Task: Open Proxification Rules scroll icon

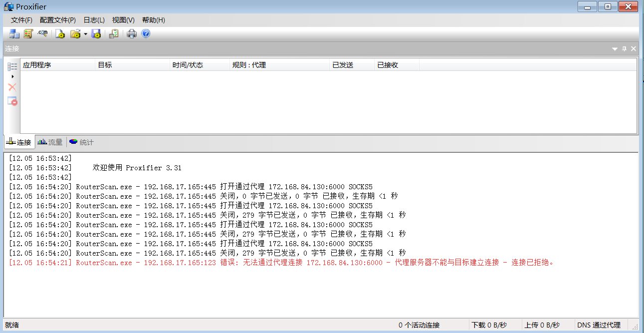Action: 28,34
